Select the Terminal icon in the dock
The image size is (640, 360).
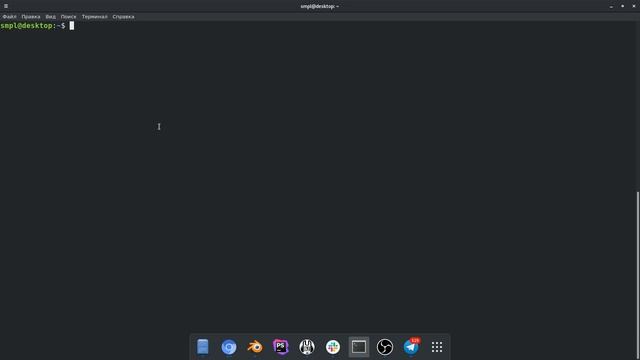pos(359,347)
